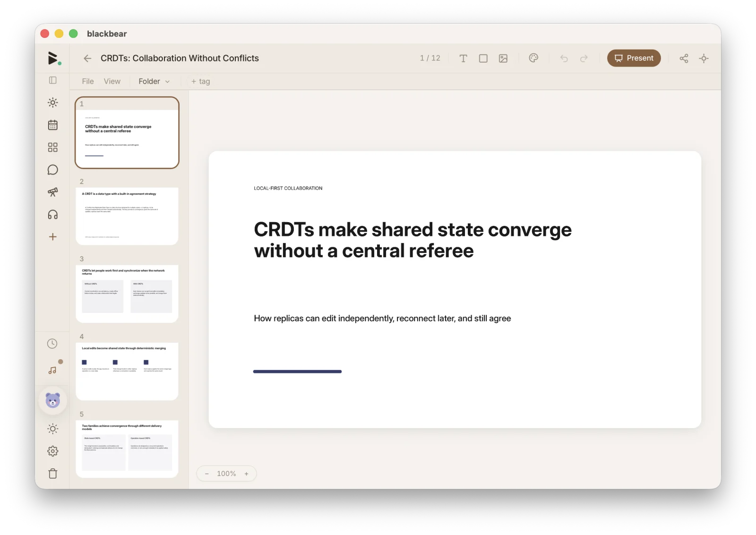
Task: Open the telescope icon in sidebar
Action: 53,192
